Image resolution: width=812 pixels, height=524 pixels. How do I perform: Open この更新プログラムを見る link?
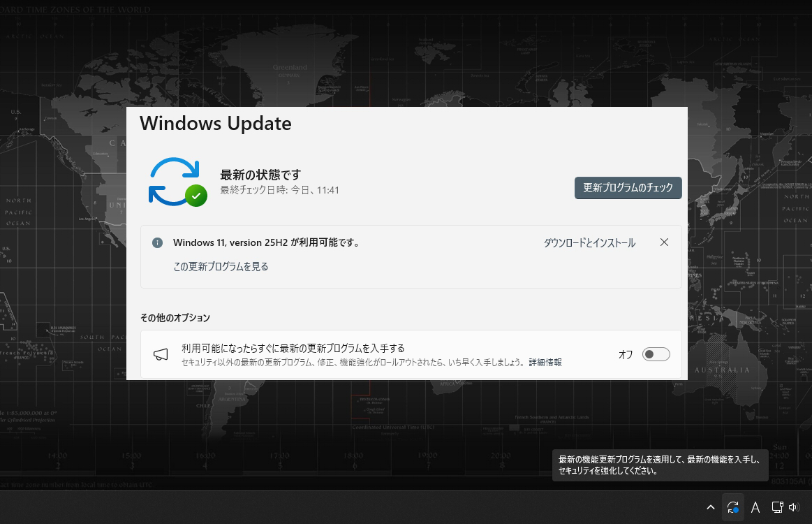tap(221, 266)
